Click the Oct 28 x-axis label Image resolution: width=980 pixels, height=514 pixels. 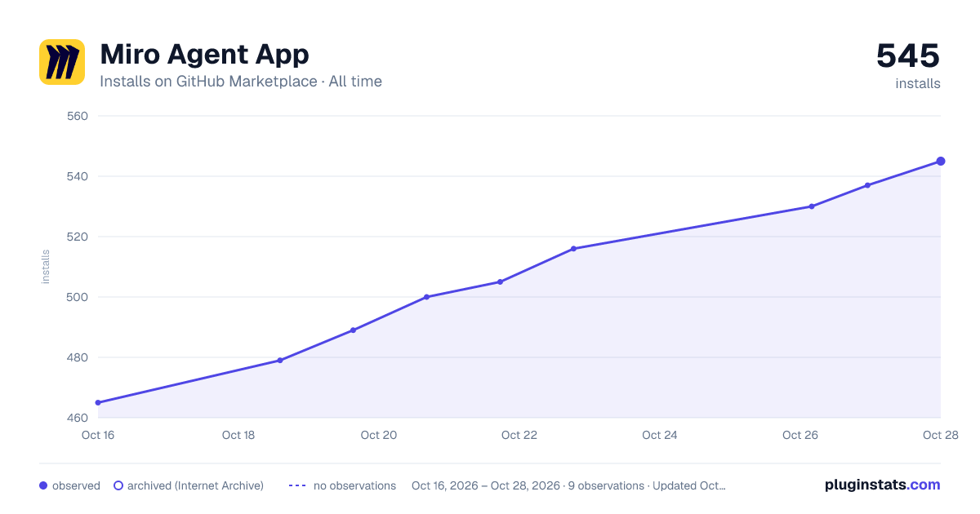click(x=941, y=435)
